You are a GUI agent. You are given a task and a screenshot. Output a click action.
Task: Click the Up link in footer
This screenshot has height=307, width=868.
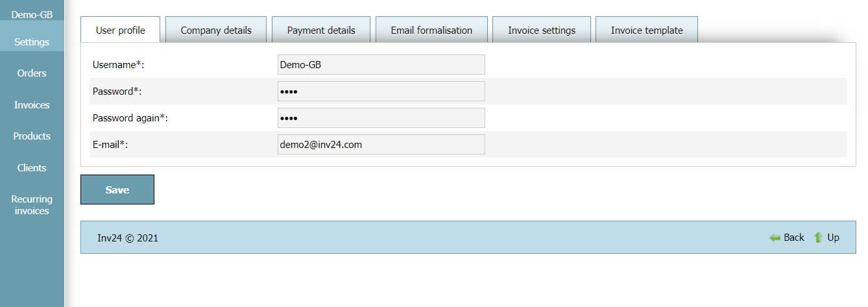click(x=834, y=238)
